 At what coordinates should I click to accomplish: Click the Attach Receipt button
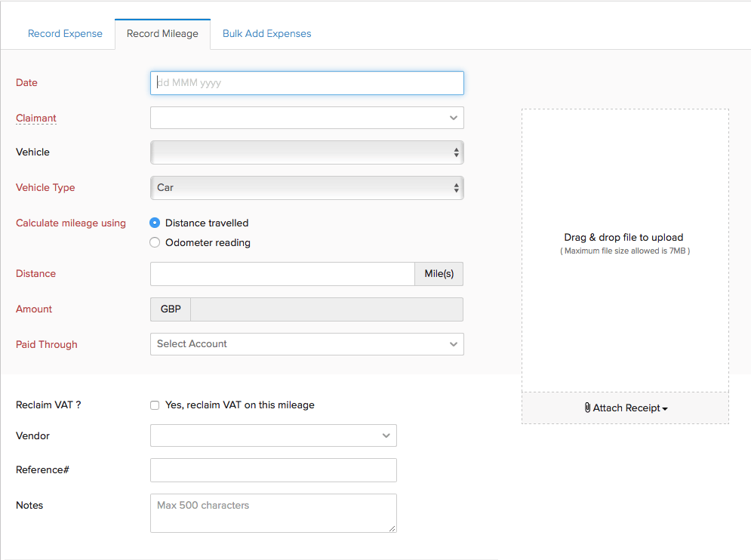point(625,408)
